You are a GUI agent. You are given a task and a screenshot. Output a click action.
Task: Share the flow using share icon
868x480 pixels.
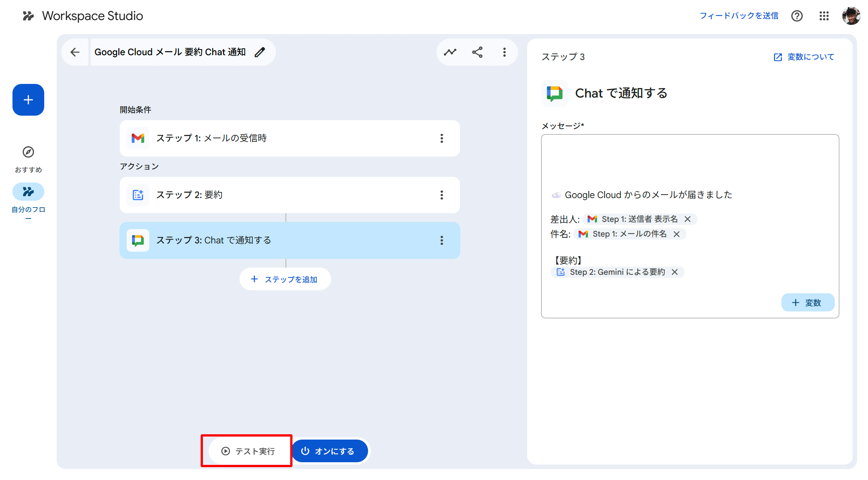coord(477,52)
